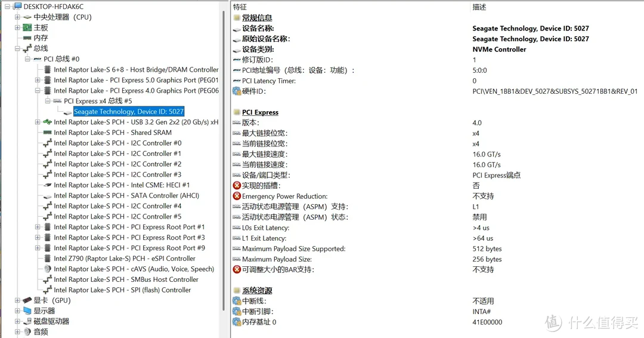The height and width of the screenshot is (338, 644).
Task: Click the green USB icon for USB 3.2 controller
Action: click(47, 122)
